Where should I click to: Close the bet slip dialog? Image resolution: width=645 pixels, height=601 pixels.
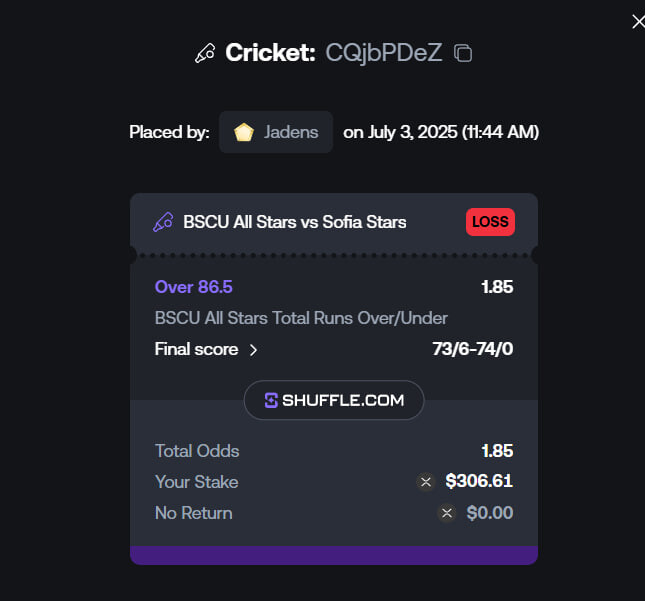pyautogui.click(x=638, y=21)
